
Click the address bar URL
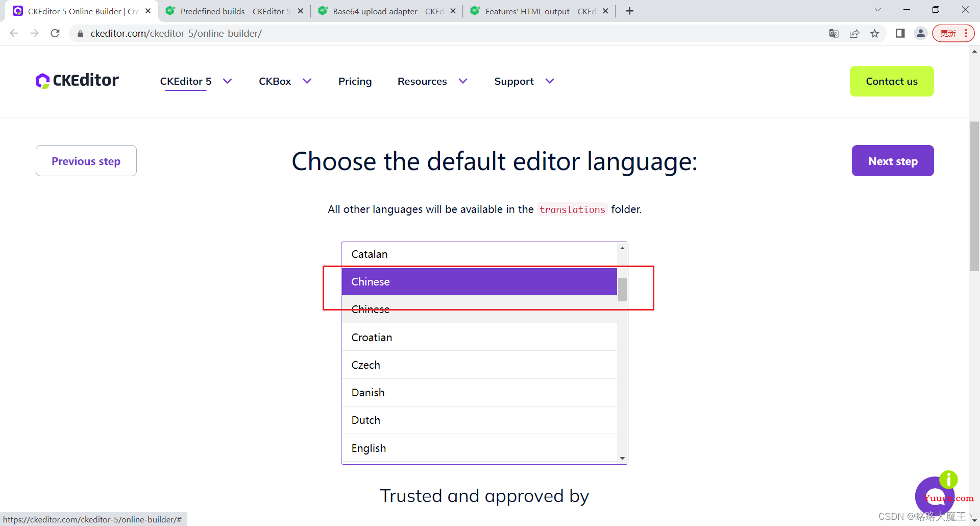pyautogui.click(x=176, y=33)
